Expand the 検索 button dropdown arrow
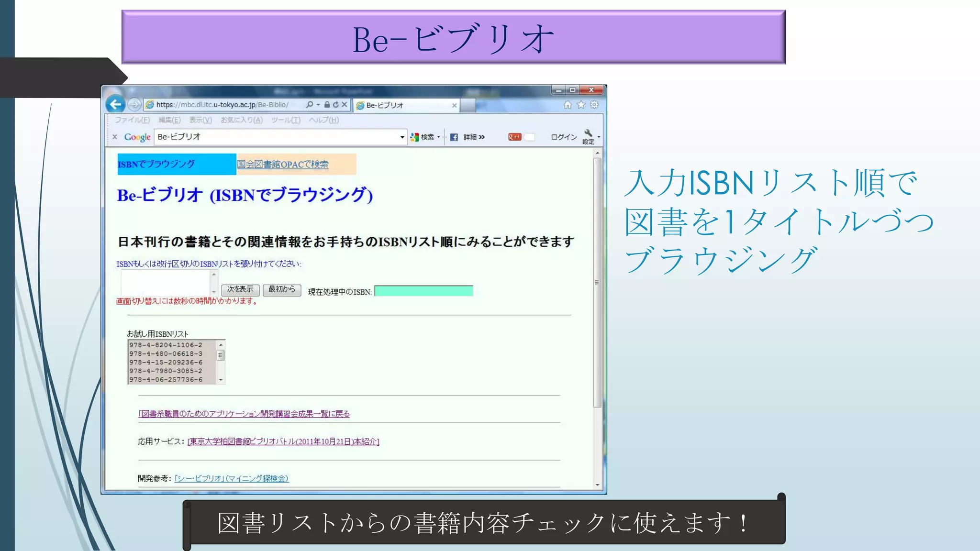The height and width of the screenshot is (551, 980). point(438,137)
